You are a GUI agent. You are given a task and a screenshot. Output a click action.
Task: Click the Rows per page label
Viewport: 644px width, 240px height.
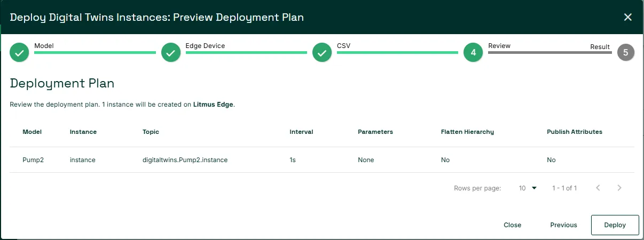pos(477,188)
